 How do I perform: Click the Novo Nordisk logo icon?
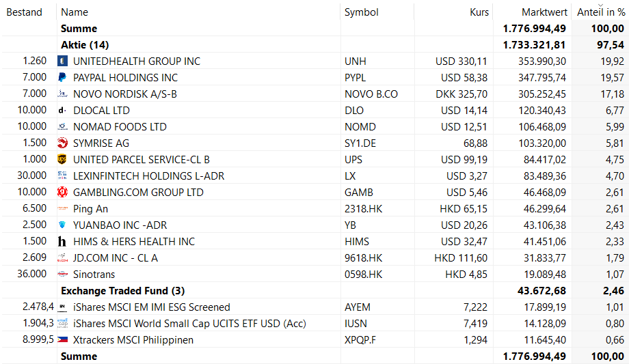(62, 94)
